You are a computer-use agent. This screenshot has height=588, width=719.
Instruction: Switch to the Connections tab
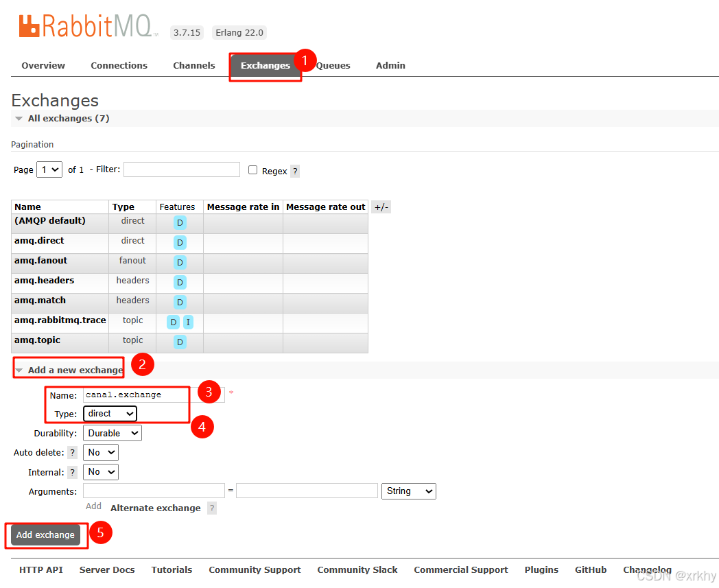click(x=119, y=66)
